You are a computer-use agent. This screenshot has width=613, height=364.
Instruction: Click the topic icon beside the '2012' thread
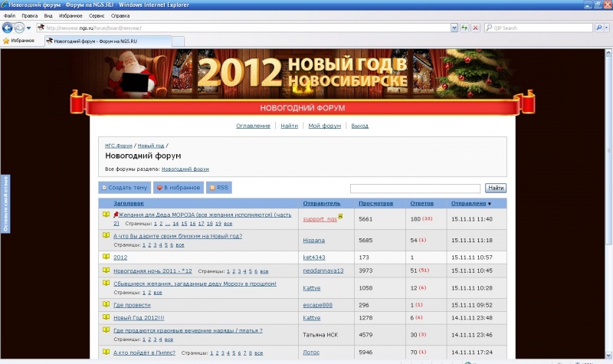107,257
